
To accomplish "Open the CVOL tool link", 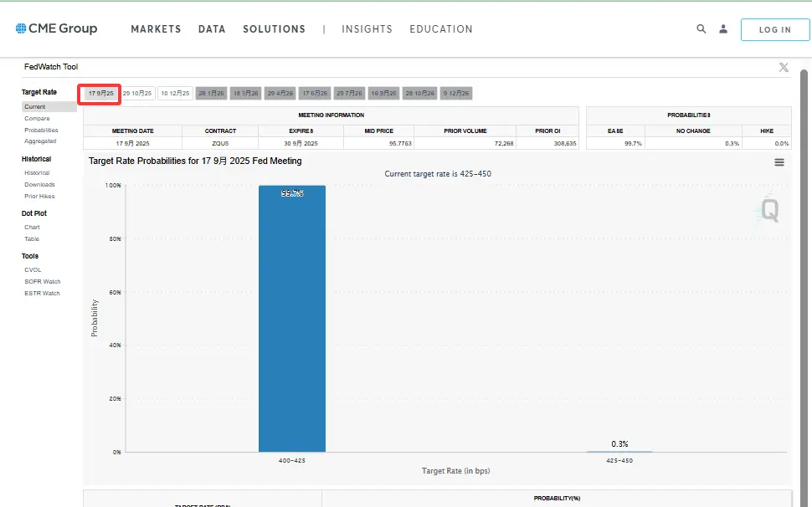I will click(33, 270).
